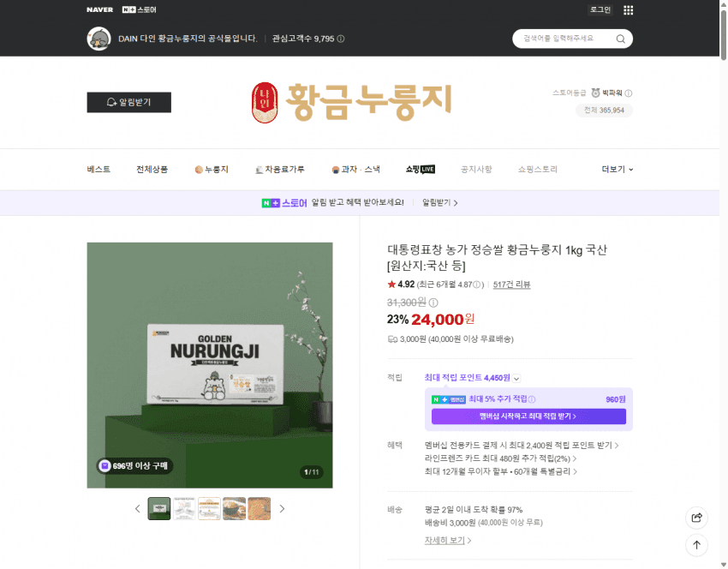
Task: Click the 로그인 button
Action: coord(600,9)
